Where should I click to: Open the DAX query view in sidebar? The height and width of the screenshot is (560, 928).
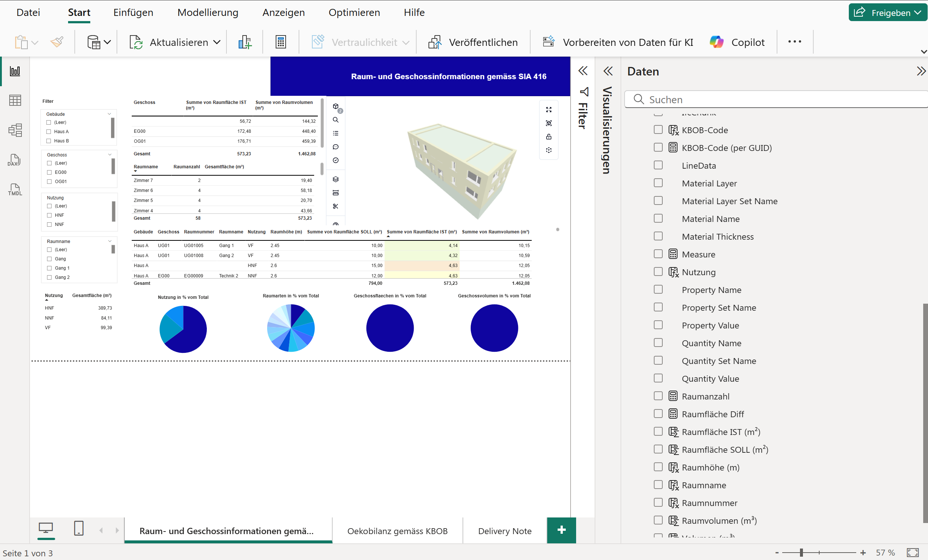14,160
